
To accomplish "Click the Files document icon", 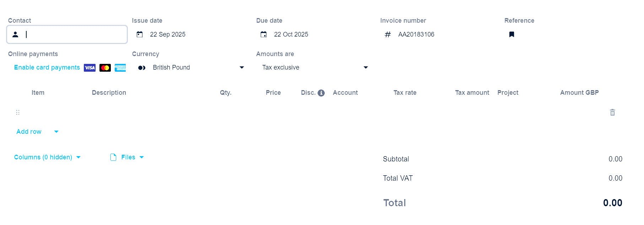I will [x=113, y=157].
